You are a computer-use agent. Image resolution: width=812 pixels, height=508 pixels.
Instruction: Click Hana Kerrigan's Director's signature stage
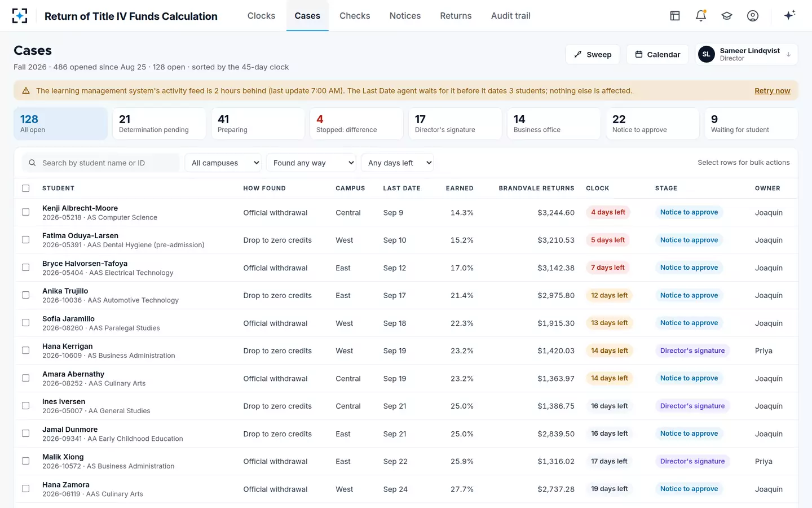point(692,351)
